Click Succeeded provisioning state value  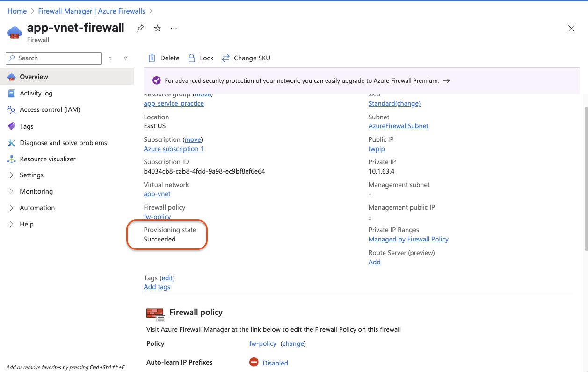pyautogui.click(x=160, y=239)
